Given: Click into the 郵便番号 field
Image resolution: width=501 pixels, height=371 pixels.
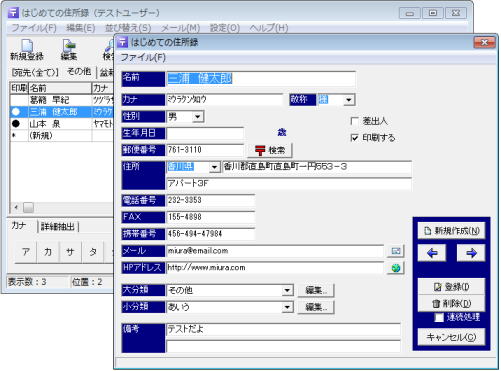Looking at the screenshot, I should pos(205,150).
